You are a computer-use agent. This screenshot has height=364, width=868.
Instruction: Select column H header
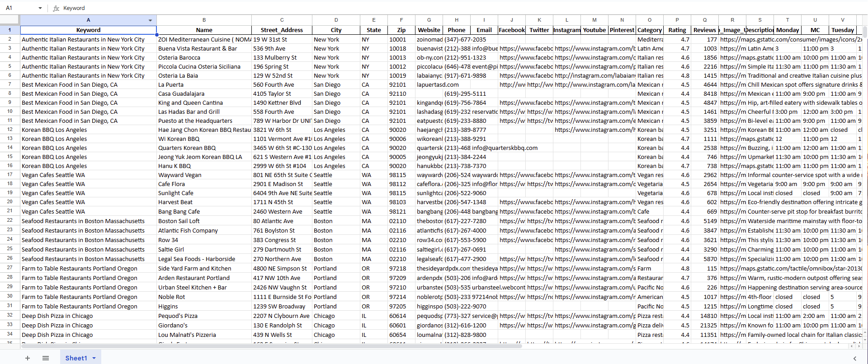pos(457,20)
